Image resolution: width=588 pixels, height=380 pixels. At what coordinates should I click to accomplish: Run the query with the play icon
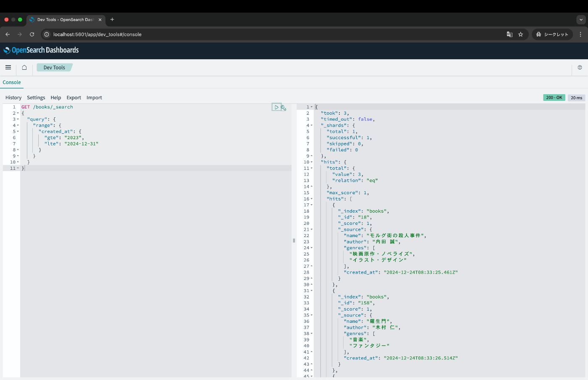point(276,107)
